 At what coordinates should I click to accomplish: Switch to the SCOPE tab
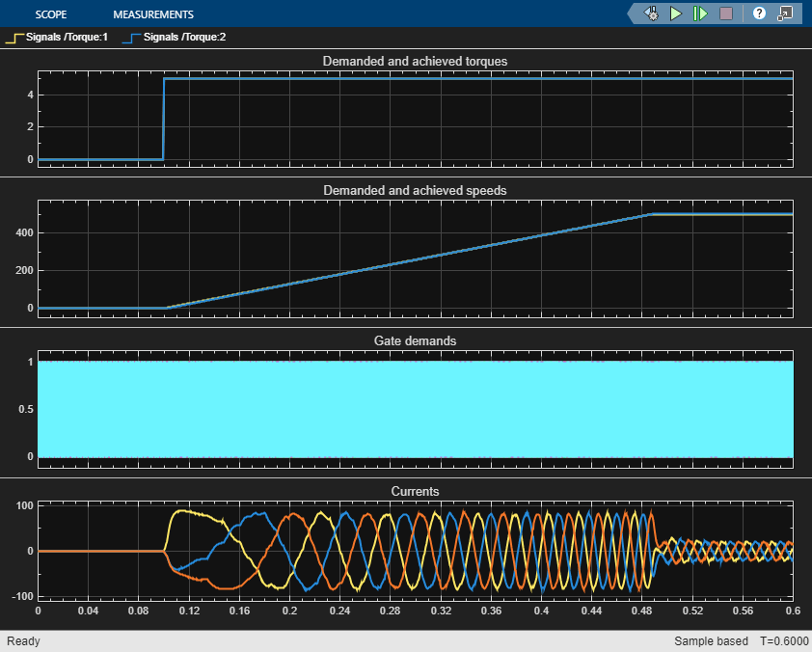pos(50,14)
